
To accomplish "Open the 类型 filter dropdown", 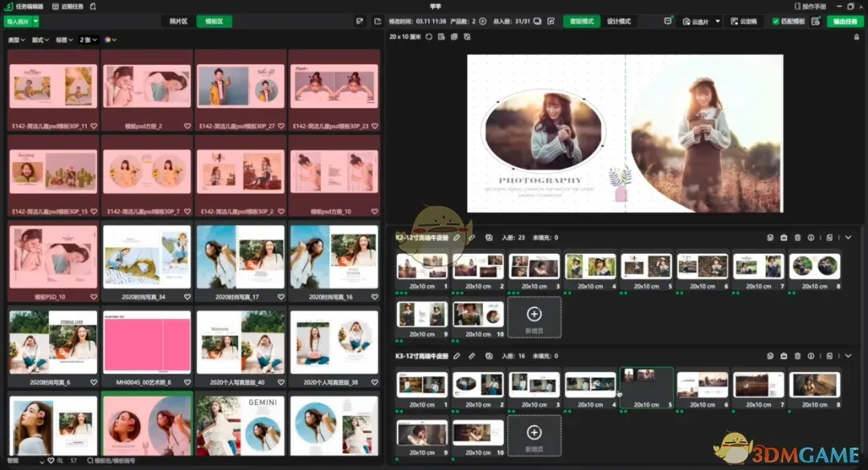I will tap(16, 39).
